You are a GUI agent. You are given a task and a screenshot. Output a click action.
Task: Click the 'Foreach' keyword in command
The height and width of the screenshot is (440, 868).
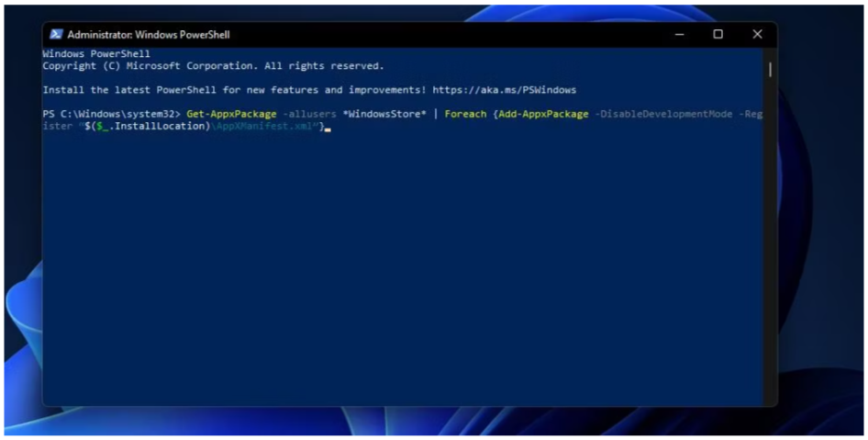pos(465,114)
